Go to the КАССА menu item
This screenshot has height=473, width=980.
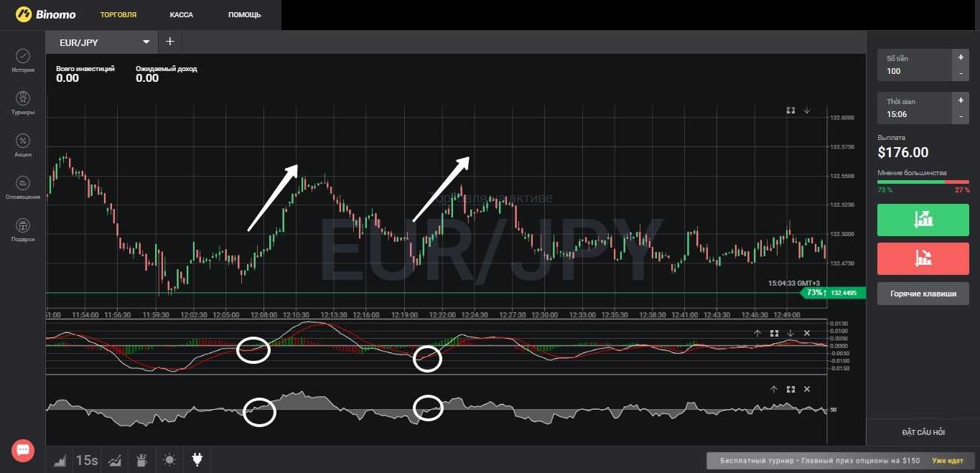coord(182,14)
